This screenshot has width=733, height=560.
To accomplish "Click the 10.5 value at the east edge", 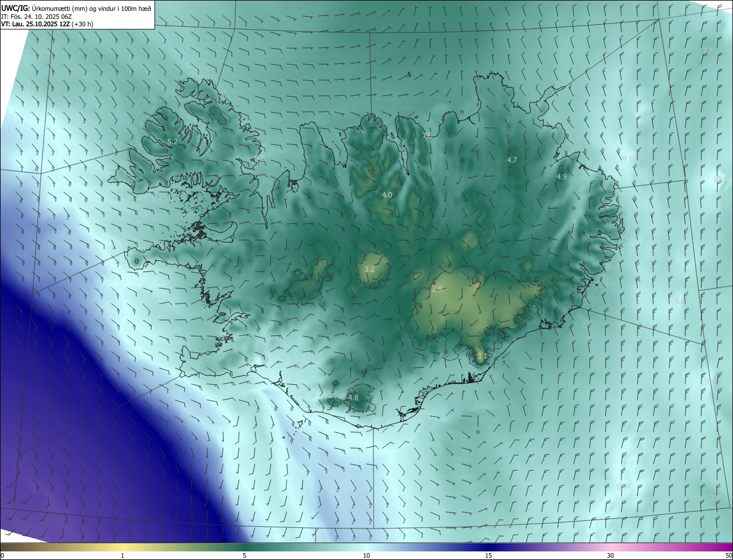I will tap(720, 179).
